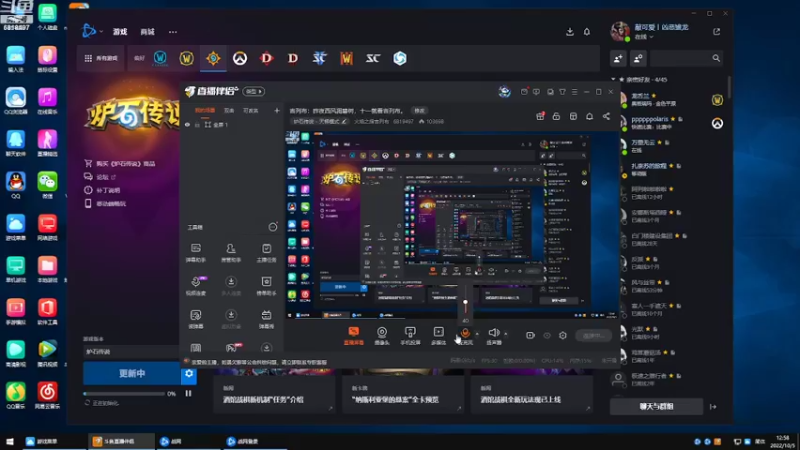Image resolution: width=800 pixels, height=450 pixels.
Task: Expand microphone options arrow
Action: coord(477,334)
